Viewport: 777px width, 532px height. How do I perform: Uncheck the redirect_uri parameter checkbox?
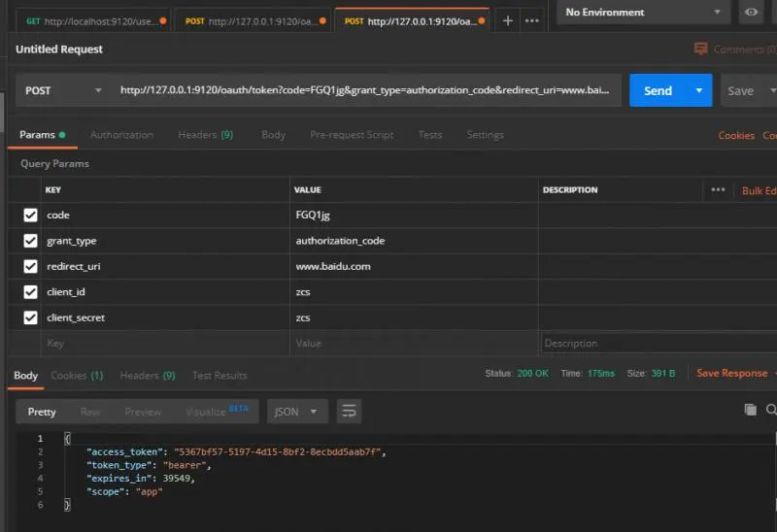[x=30, y=267]
